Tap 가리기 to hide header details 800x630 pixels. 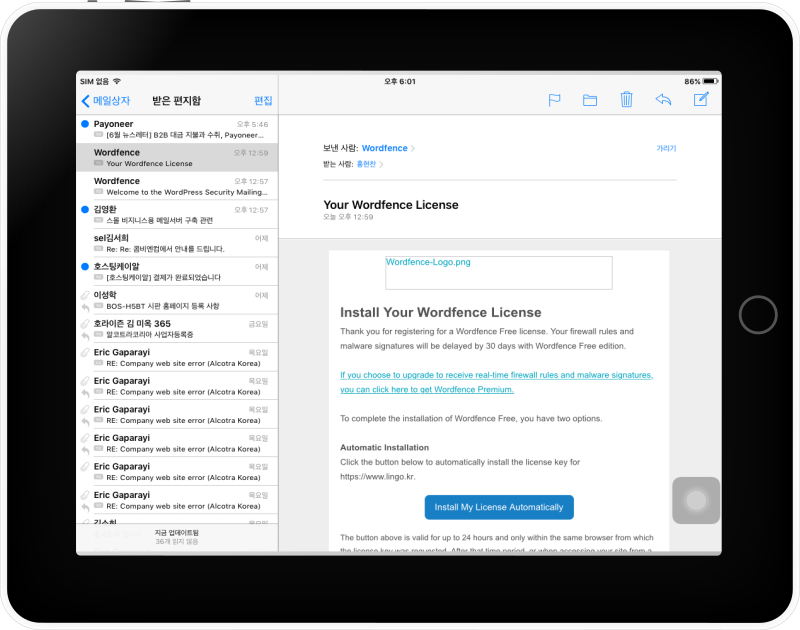(x=666, y=148)
